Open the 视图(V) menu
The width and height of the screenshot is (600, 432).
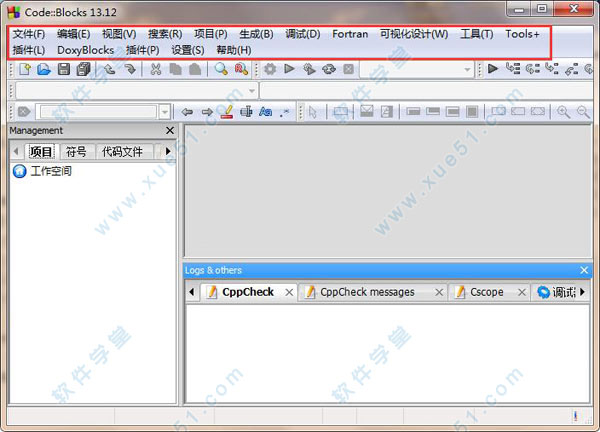coord(119,34)
